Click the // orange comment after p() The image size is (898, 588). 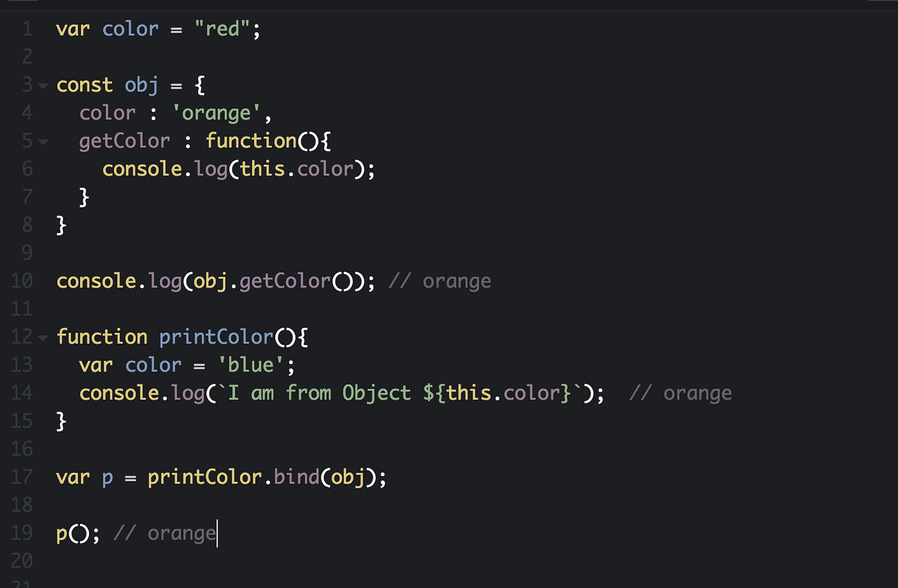point(164,532)
